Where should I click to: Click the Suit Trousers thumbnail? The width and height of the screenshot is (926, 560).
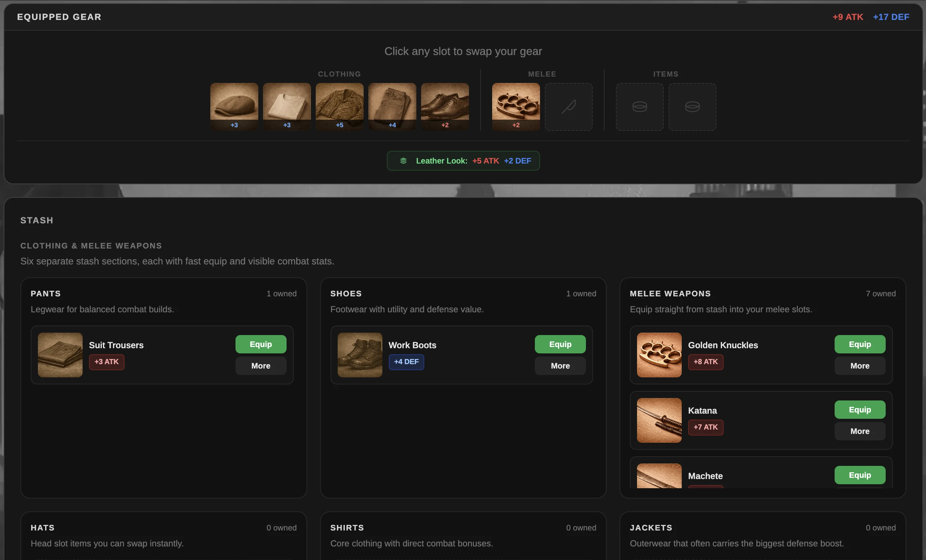point(60,355)
